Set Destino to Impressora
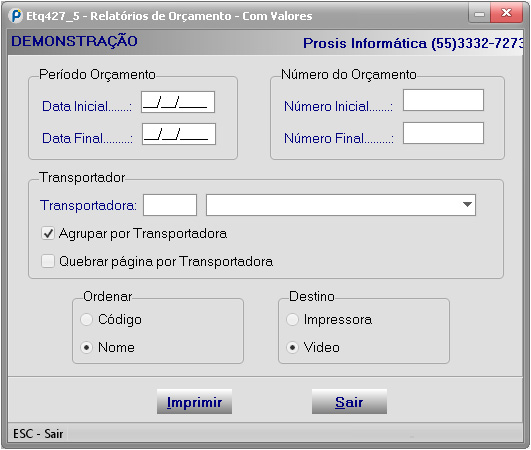The image size is (531, 450). coord(292,319)
